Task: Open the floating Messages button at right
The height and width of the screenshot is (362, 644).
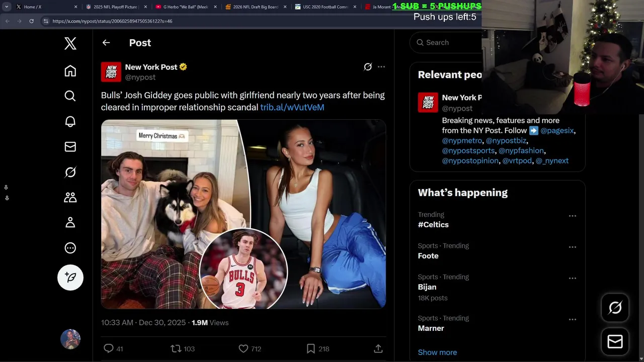Action: point(615,342)
